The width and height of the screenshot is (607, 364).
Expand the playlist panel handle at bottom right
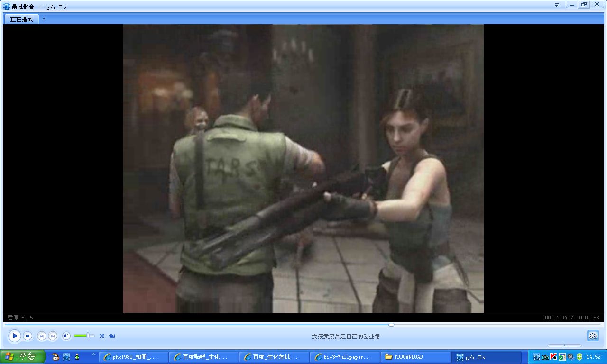click(x=564, y=346)
